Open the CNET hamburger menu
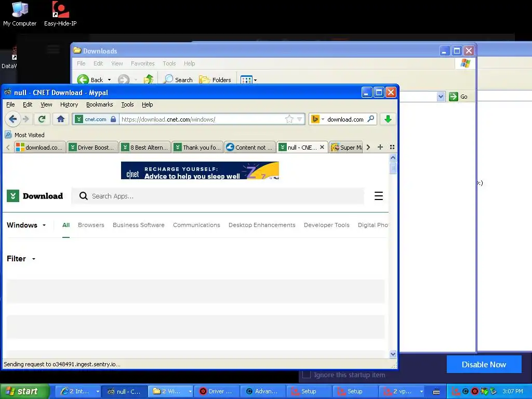The image size is (532, 399). click(379, 196)
